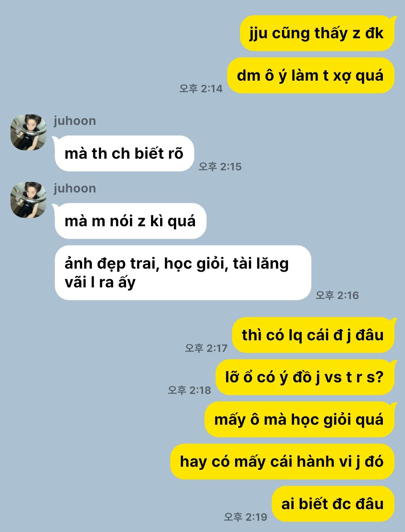Tap juhoon's profile picture above first message
Screen dimensions: 405x532
[x=28, y=132]
